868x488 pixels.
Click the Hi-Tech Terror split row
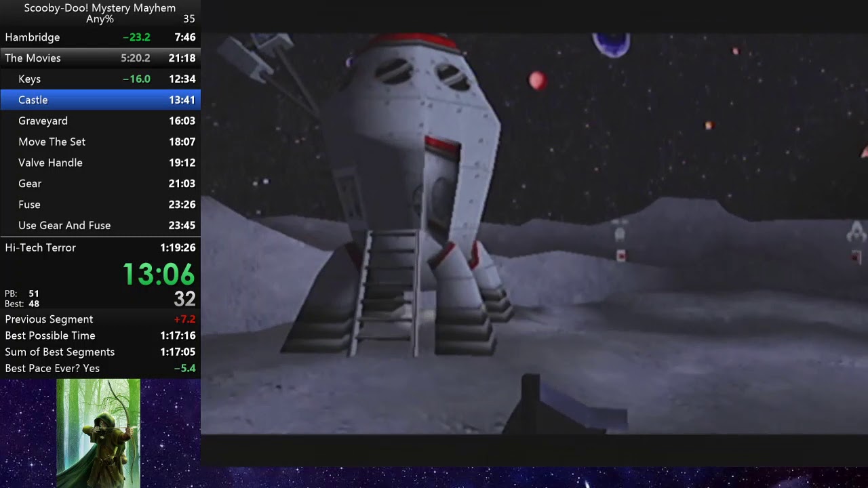(100, 248)
